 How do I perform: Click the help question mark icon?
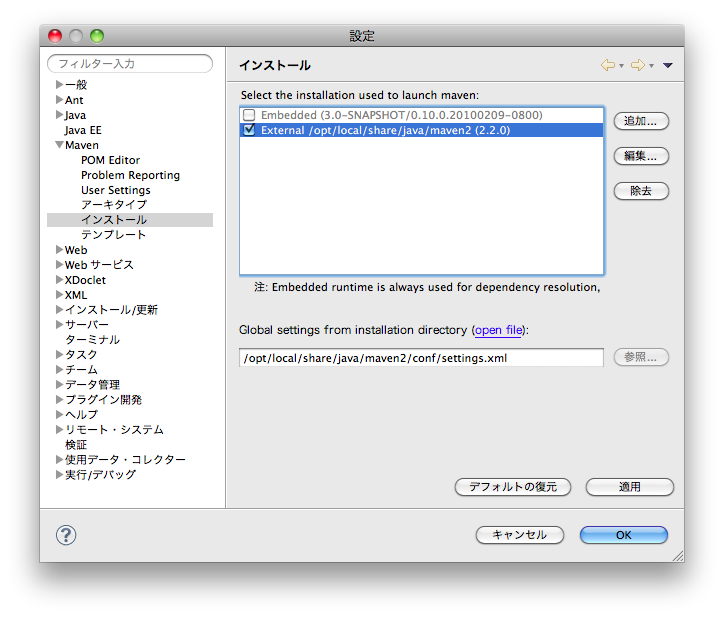point(66,535)
